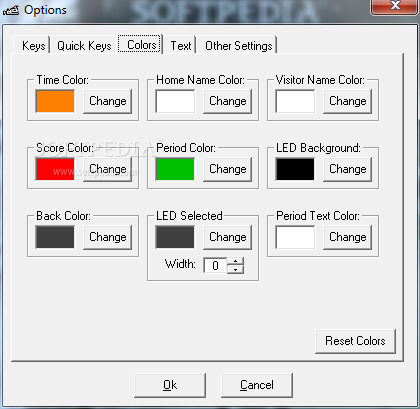Select the Colors tab
Screen dimensions: 420x409
[140, 44]
